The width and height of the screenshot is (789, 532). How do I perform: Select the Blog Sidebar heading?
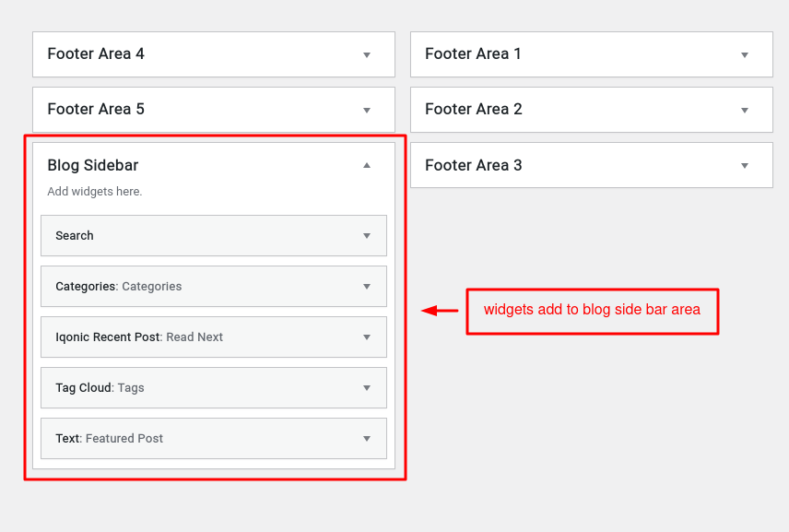click(x=92, y=165)
